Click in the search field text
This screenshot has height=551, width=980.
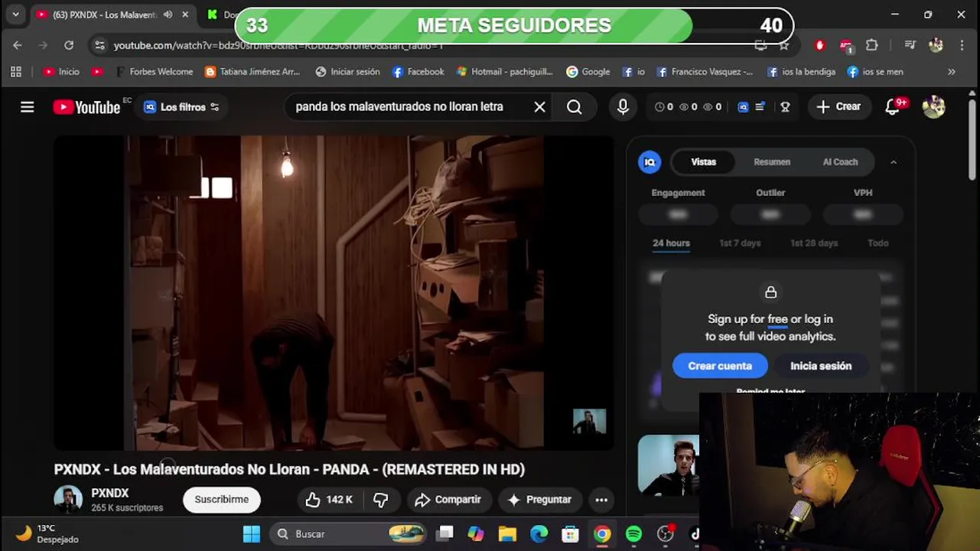[399, 107]
